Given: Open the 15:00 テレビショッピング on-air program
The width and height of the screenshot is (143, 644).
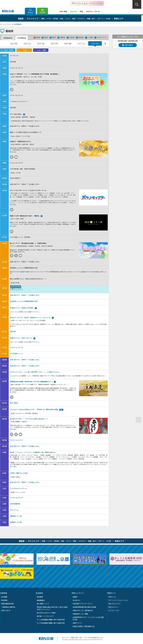Looking at the screenshot, I should coord(16,290).
